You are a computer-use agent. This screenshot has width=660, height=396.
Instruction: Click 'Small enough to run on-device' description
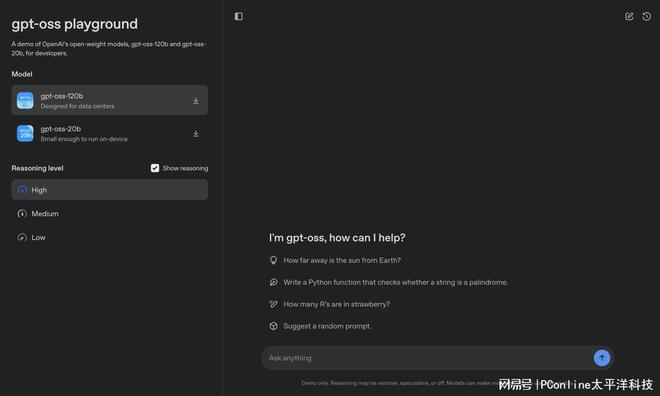[x=84, y=139]
